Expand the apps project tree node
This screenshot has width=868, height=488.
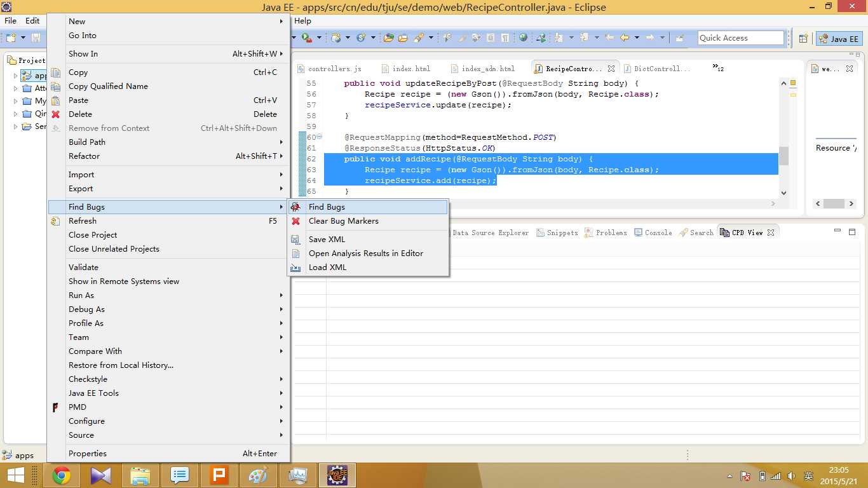point(16,76)
